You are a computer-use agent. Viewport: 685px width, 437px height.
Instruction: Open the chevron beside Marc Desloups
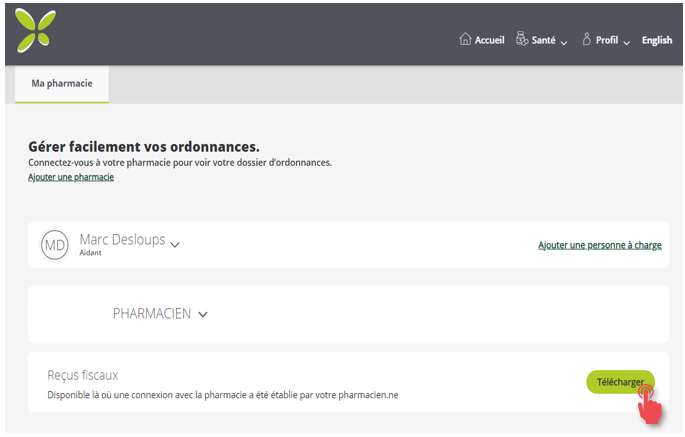(x=176, y=243)
